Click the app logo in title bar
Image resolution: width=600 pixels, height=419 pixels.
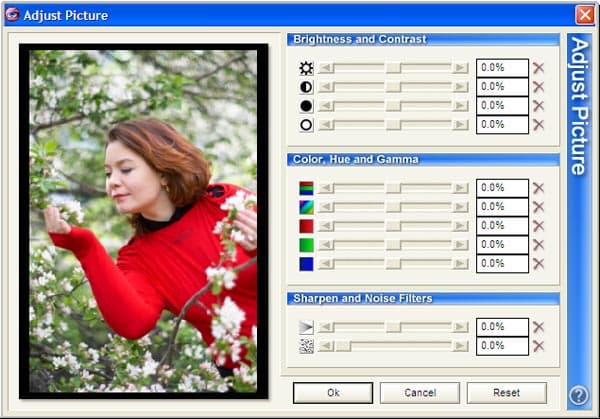12,15
